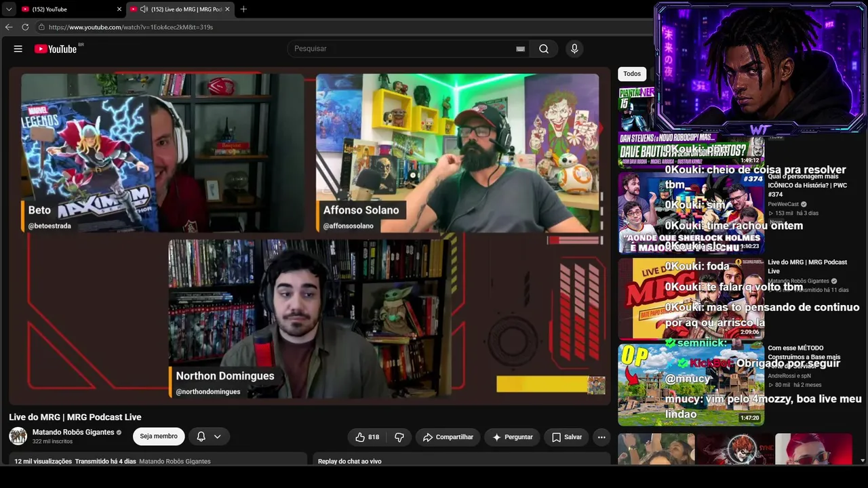Click the "Seja membro" button

point(159,436)
